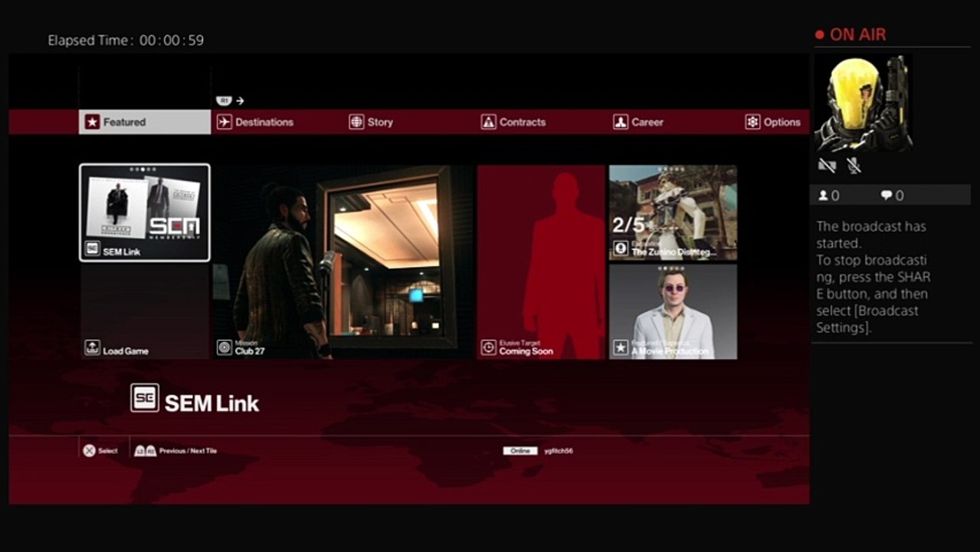Click the viewers count icon
Screen dimensions: 980x552
(824, 195)
